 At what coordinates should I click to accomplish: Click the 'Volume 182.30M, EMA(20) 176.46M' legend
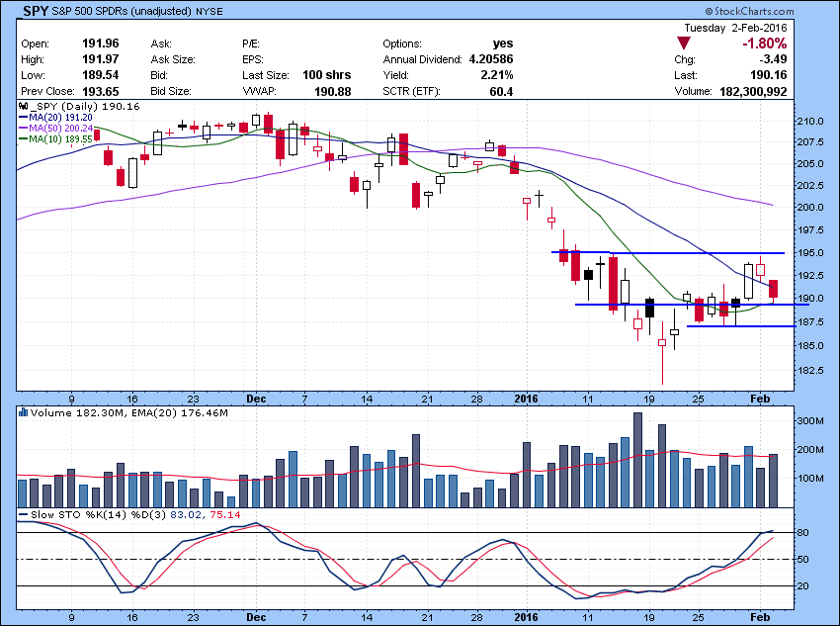click(x=129, y=412)
